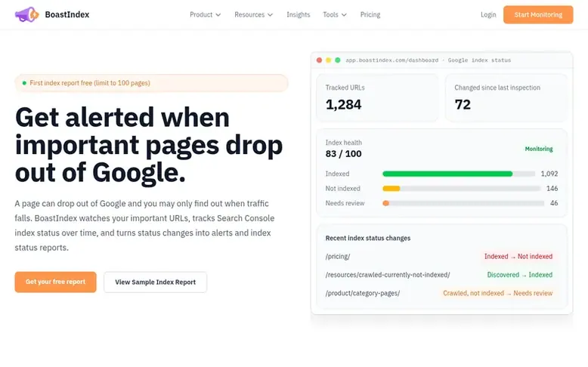Go to the Pricing page

pos(370,14)
